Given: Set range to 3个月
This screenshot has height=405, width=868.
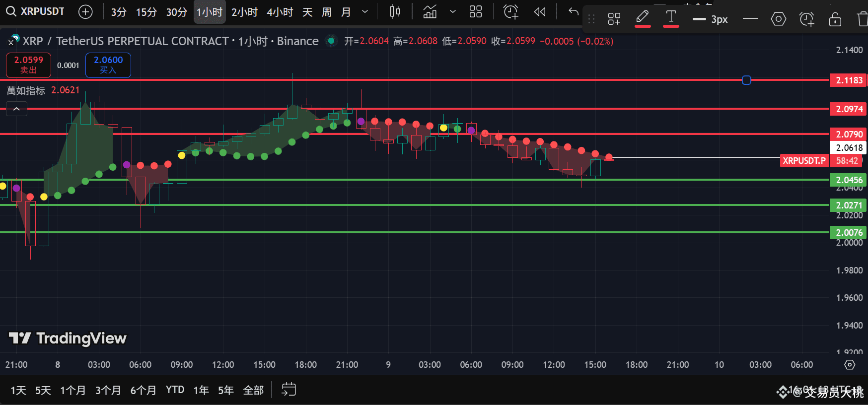Looking at the screenshot, I should (x=108, y=391).
